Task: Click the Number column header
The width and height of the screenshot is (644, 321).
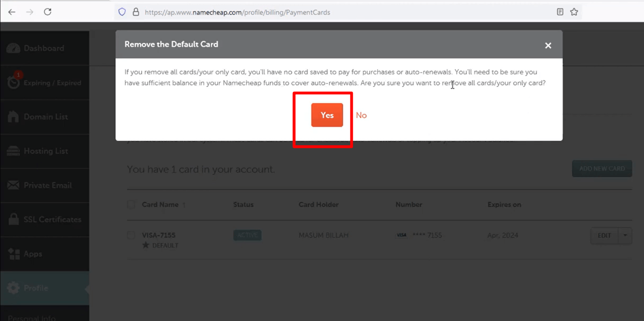Action: (409, 205)
